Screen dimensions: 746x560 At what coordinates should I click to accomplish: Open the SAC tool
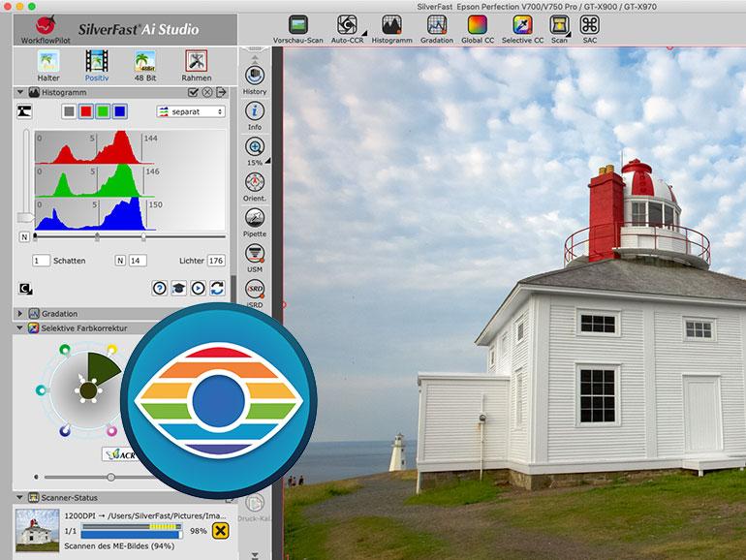click(589, 29)
